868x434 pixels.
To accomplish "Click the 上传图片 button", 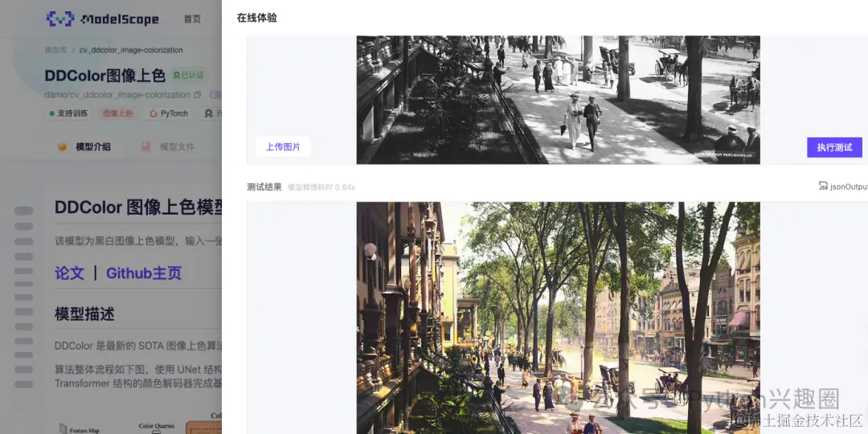I will pos(283,147).
